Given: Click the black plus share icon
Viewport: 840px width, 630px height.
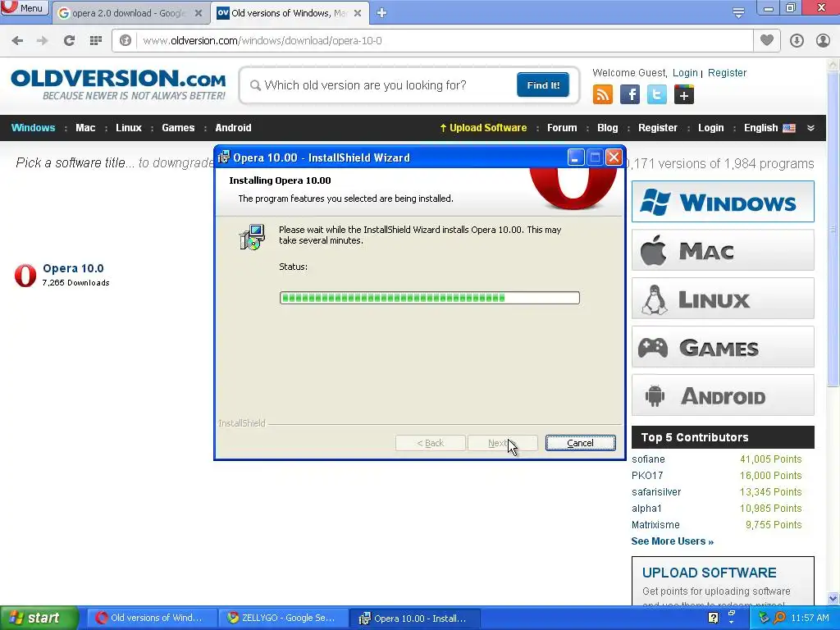Looking at the screenshot, I should (684, 95).
